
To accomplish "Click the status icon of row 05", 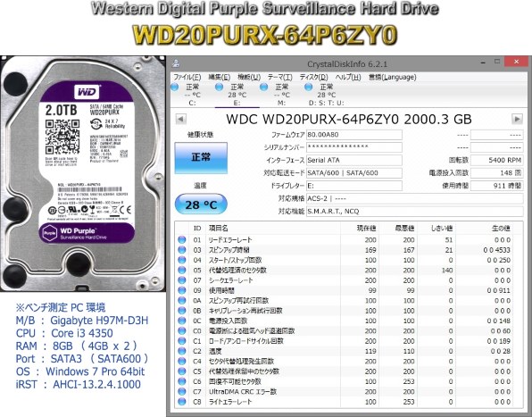I will tap(182, 270).
